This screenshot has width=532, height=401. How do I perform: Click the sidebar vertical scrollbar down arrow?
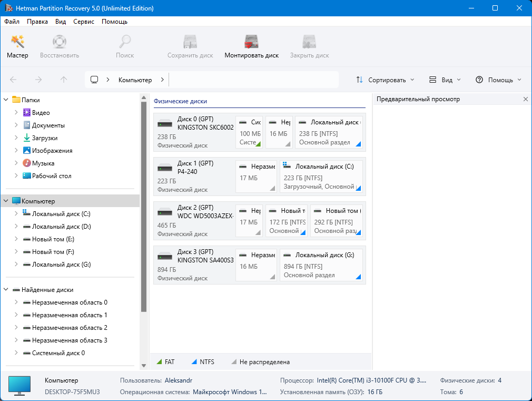(x=144, y=365)
